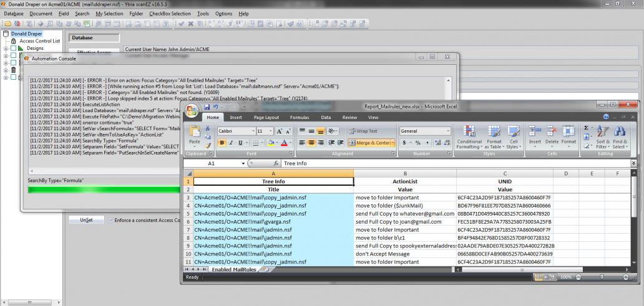This screenshot has width=644, height=306.
Task: Increase font size with Grow Font
Action: click(x=279, y=131)
